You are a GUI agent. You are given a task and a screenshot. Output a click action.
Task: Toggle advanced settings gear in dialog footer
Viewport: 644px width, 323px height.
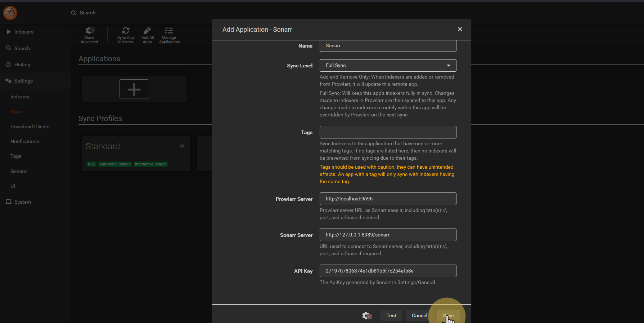367,316
